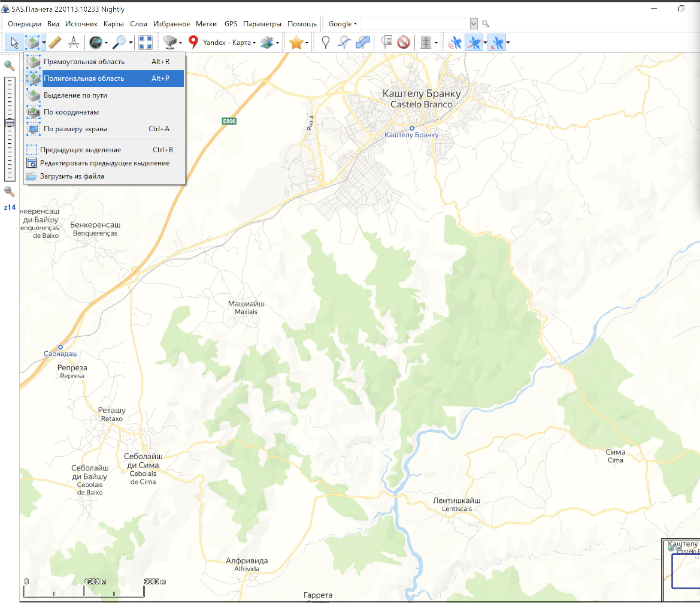Toggle center map on GPS position
Screen dimensions: 700x603
pos(497,43)
